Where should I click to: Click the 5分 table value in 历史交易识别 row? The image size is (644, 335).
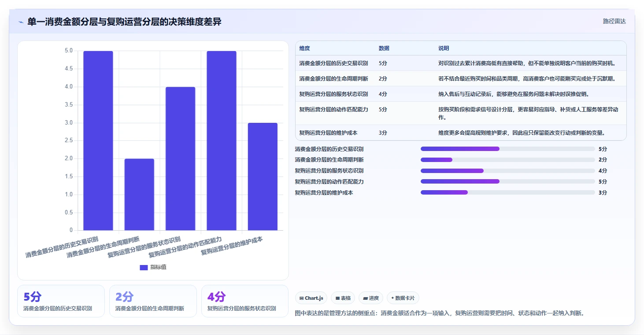coord(383,63)
